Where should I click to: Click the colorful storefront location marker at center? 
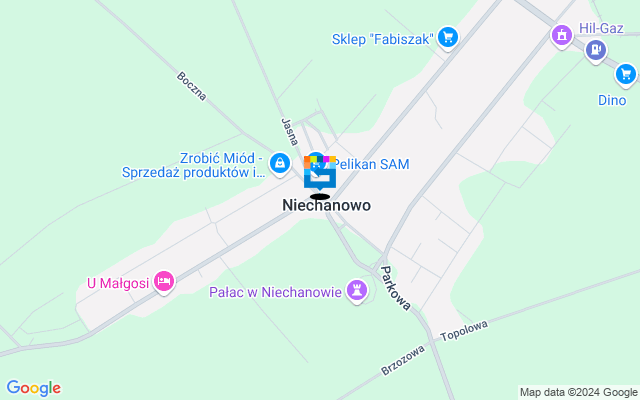[320, 173]
